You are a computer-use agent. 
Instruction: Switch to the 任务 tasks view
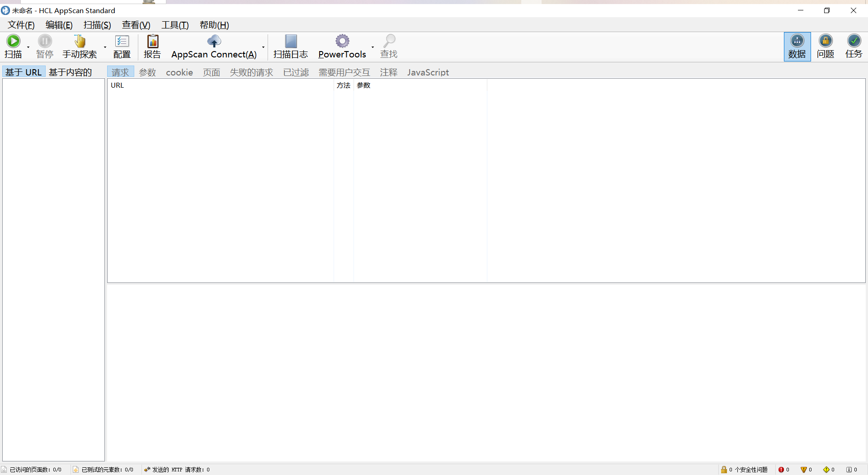[854, 47]
